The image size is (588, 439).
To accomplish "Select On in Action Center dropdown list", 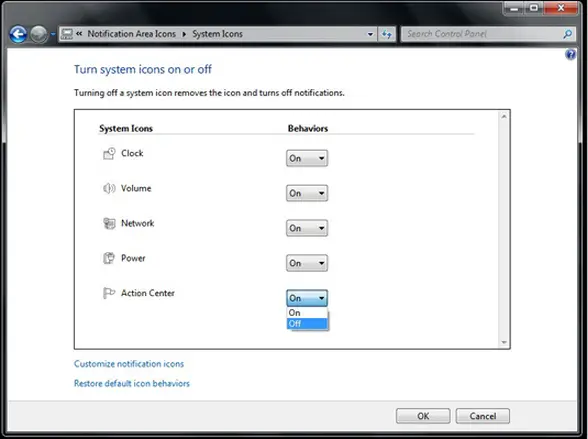I will [x=307, y=313].
